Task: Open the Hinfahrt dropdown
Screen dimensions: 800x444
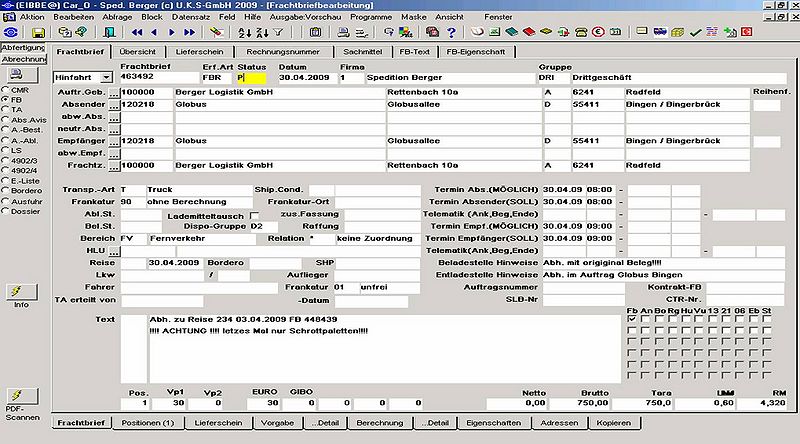Action: [x=106, y=78]
